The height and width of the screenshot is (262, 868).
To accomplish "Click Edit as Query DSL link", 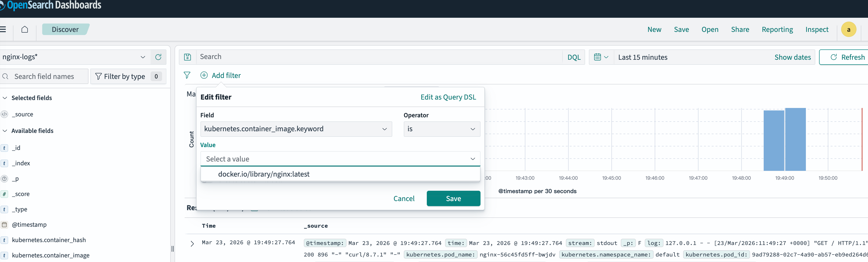I will click(448, 97).
